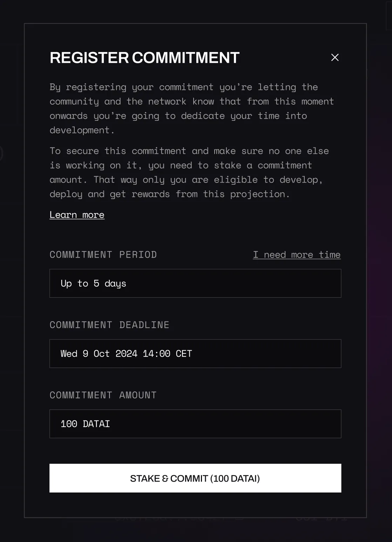Open the Learn more page
Screen dimensions: 392x542
click(77, 214)
